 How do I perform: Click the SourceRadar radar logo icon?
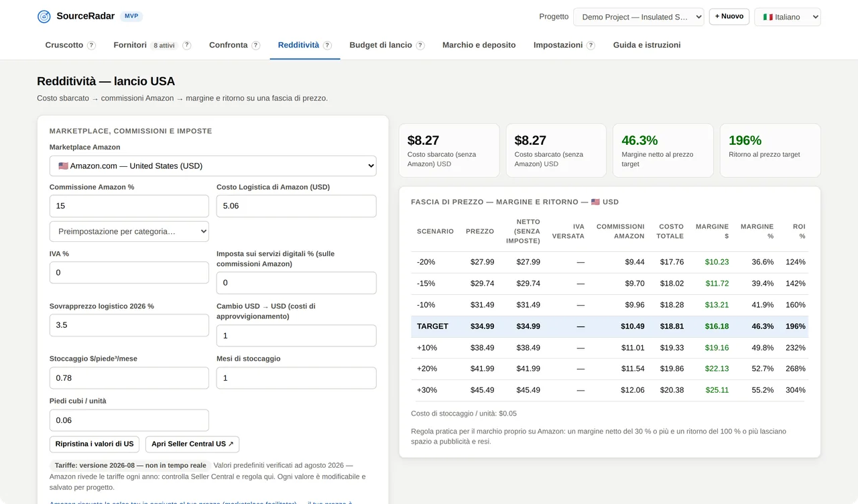[44, 17]
